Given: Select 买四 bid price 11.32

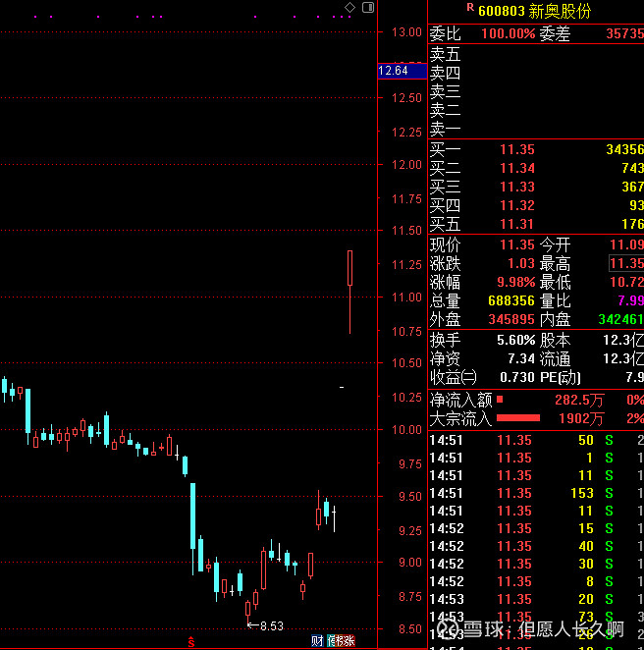Looking at the screenshot, I should click(517, 205).
